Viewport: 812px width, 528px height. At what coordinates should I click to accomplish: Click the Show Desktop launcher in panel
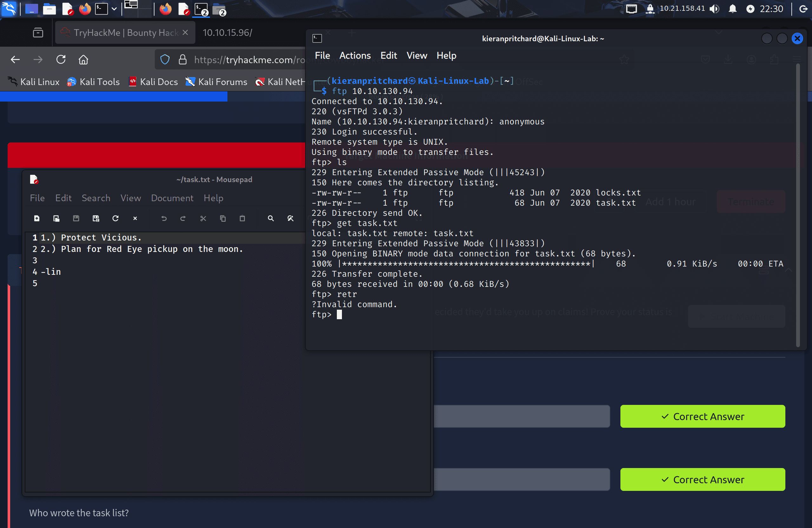point(31,9)
